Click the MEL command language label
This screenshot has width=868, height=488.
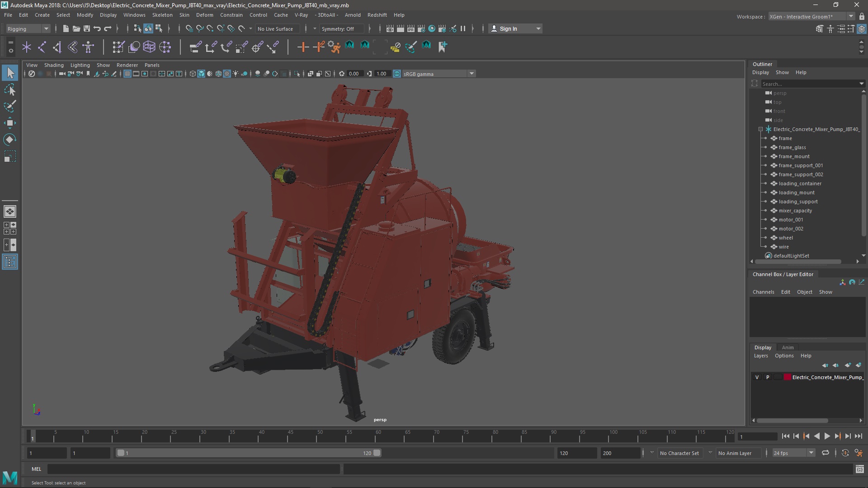point(36,469)
